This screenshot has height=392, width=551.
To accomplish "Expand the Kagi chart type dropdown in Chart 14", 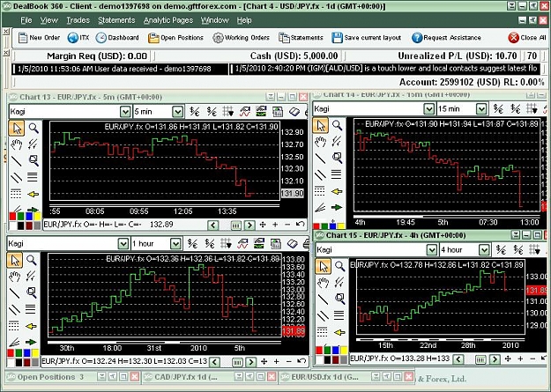I will pos(428,109).
